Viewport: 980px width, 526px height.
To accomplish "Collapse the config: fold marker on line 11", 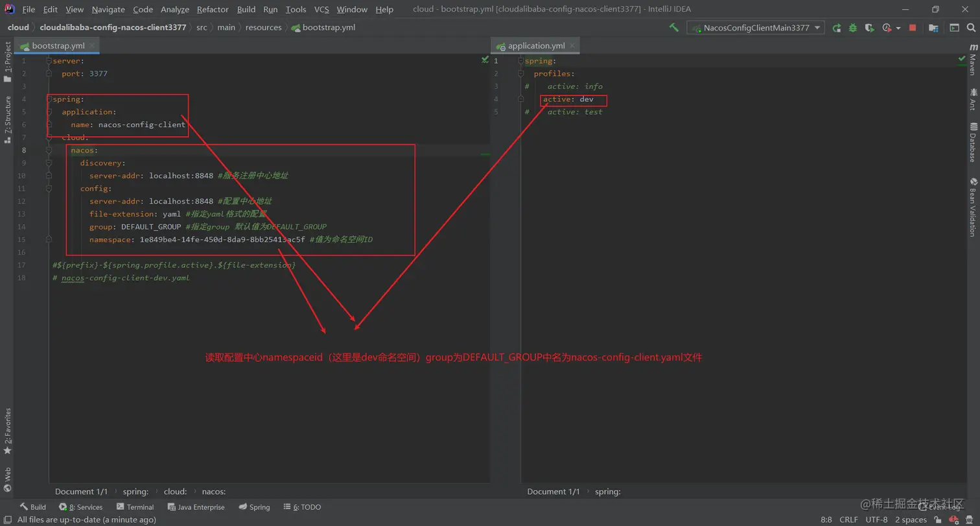I will [49, 189].
